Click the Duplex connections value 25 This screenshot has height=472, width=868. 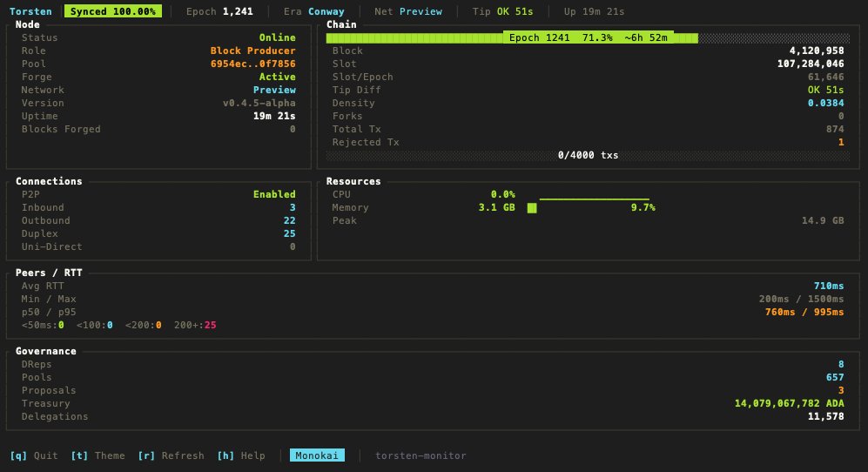pos(290,233)
